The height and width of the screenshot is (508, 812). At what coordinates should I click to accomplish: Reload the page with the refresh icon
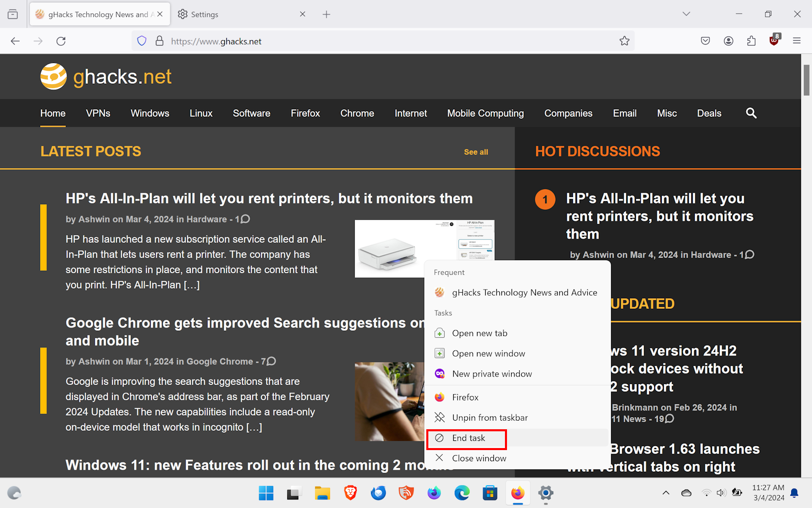(61, 41)
